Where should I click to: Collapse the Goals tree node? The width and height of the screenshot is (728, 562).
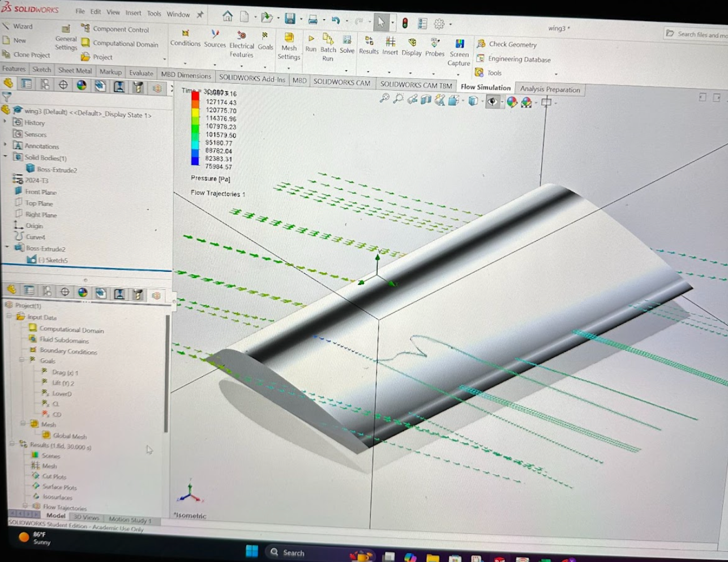tap(23, 360)
